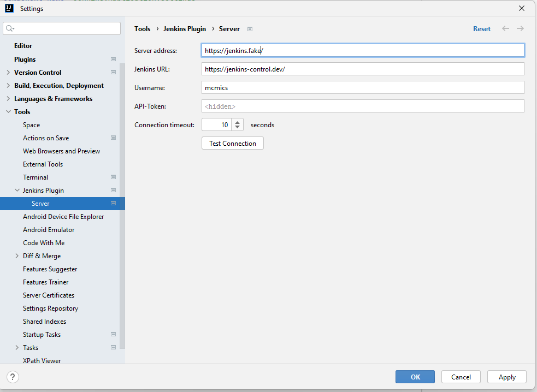Open Web Browsers and Preview settings
The width and height of the screenshot is (537, 392).
pyautogui.click(x=61, y=151)
